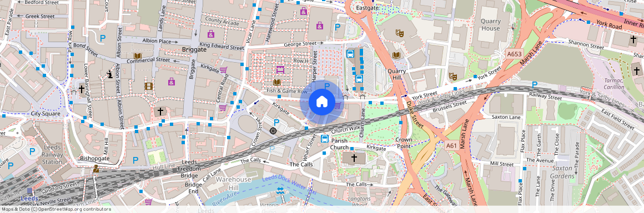Click the Quarry Hill label
This screenshot has height=213, width=644.
(397, 74)
